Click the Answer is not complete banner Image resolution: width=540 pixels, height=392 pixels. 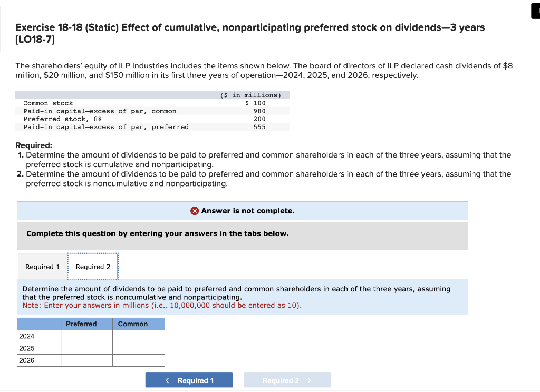click(x=243, y=210)
